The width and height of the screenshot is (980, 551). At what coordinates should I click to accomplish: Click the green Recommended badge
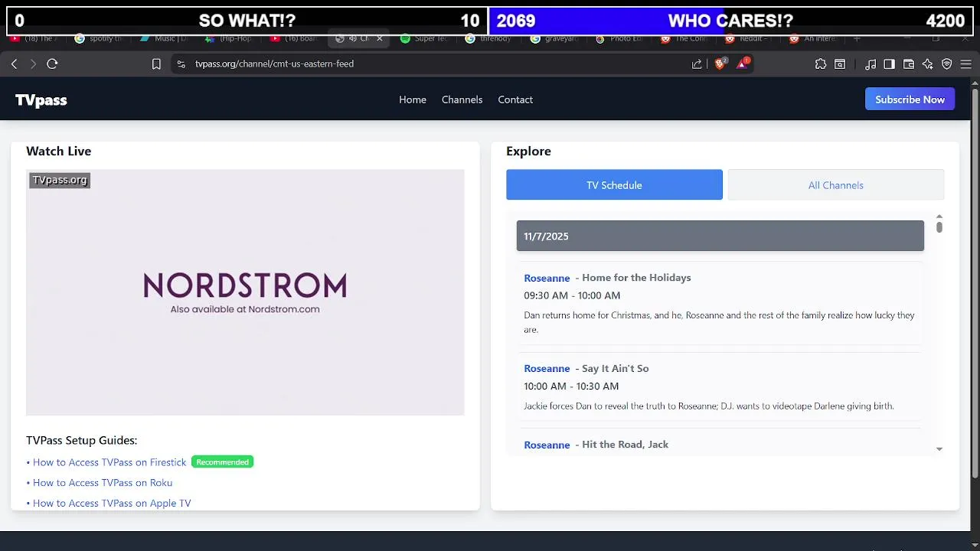click(x=222, y=462)
